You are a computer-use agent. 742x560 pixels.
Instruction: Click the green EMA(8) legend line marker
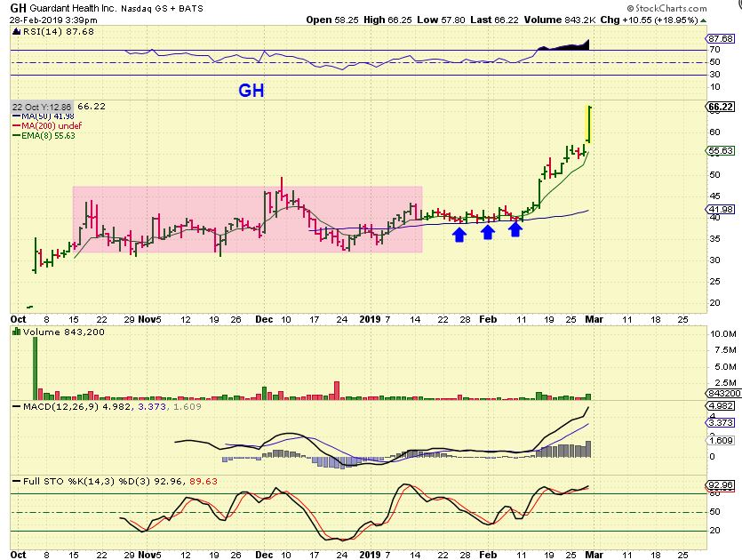pos(17,136)
